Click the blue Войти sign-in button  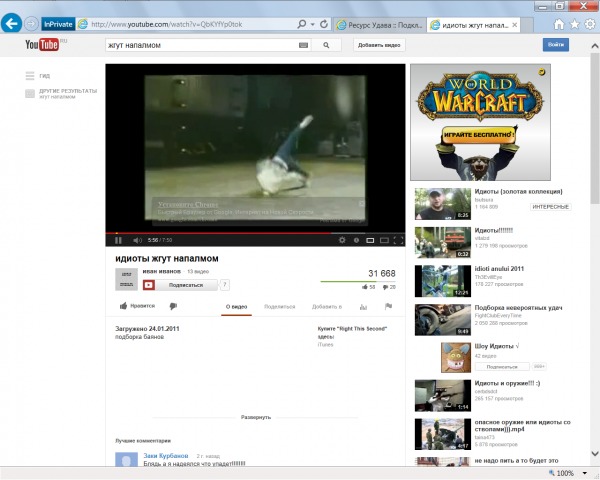556,45
